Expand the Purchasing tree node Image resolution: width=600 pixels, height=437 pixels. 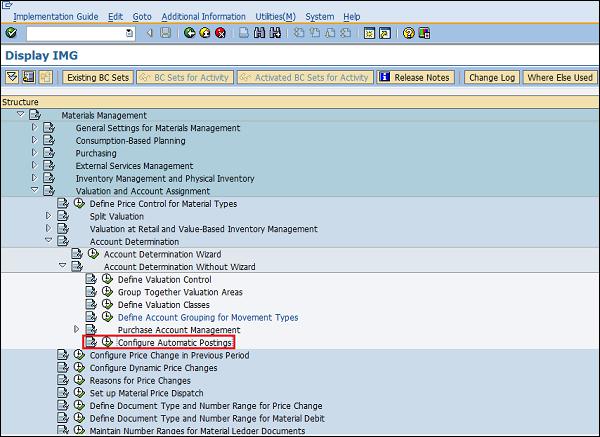click(34, 153)
